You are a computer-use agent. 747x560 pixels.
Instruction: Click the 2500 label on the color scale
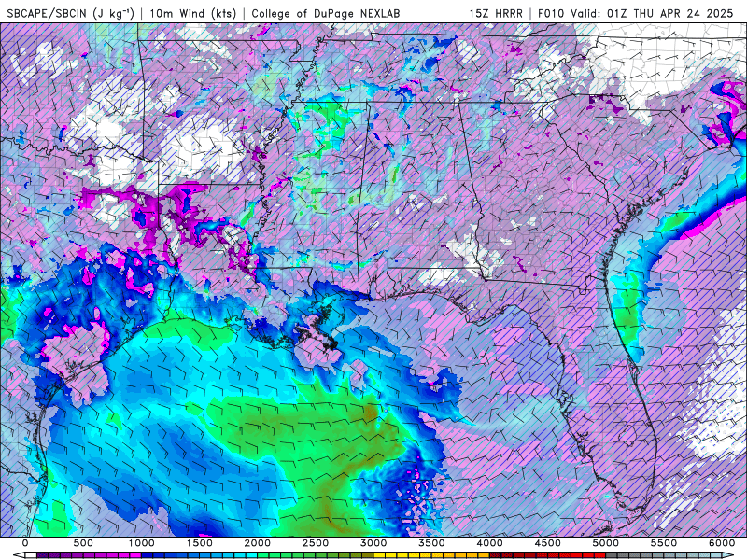tap(316, 543)
